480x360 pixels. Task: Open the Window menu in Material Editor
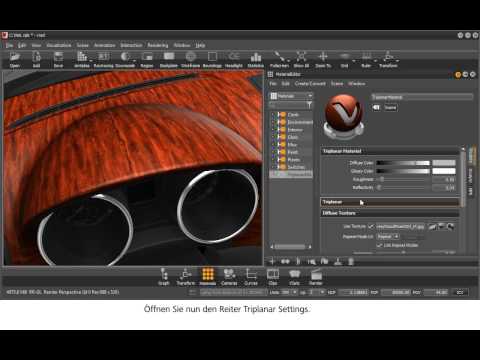tap(357, 83)
